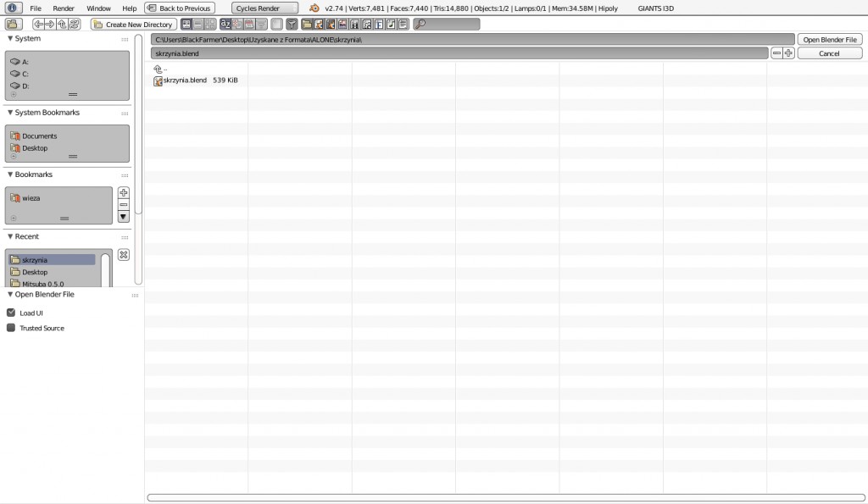Open the Render menu

point(64,8)
